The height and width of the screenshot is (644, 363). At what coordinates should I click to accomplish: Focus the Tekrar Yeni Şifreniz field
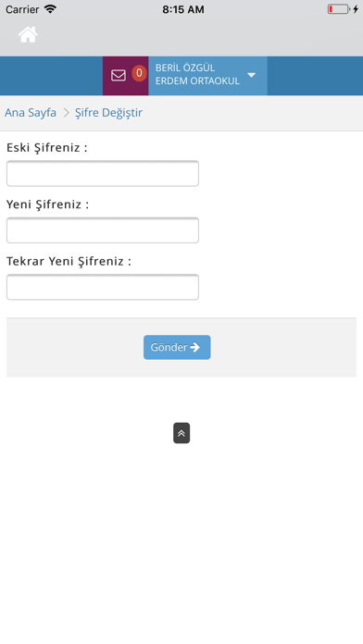point(103,287)
